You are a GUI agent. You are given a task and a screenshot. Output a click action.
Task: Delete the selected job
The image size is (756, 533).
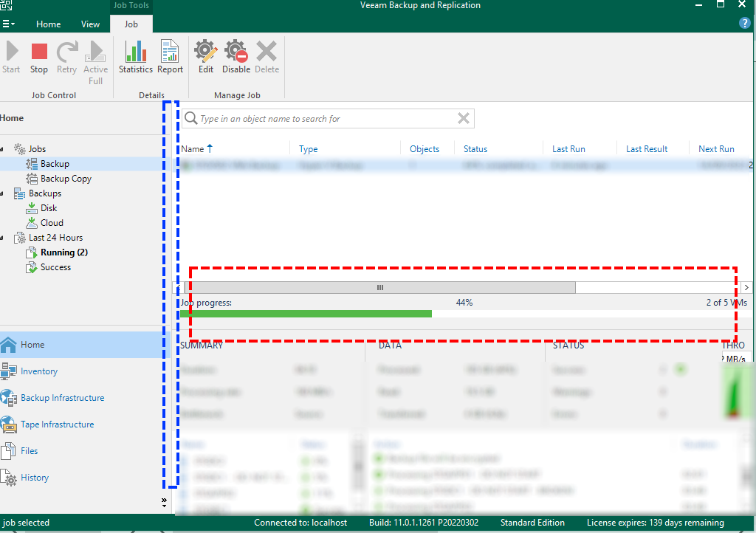point(267,57)
